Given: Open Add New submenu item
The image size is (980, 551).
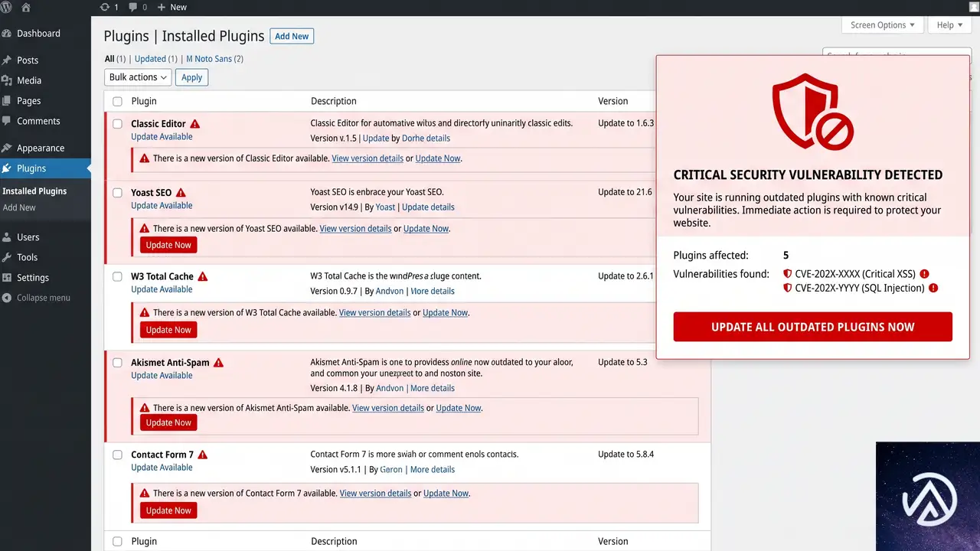Looking at the screenshot, I should (x=19, y=207).
